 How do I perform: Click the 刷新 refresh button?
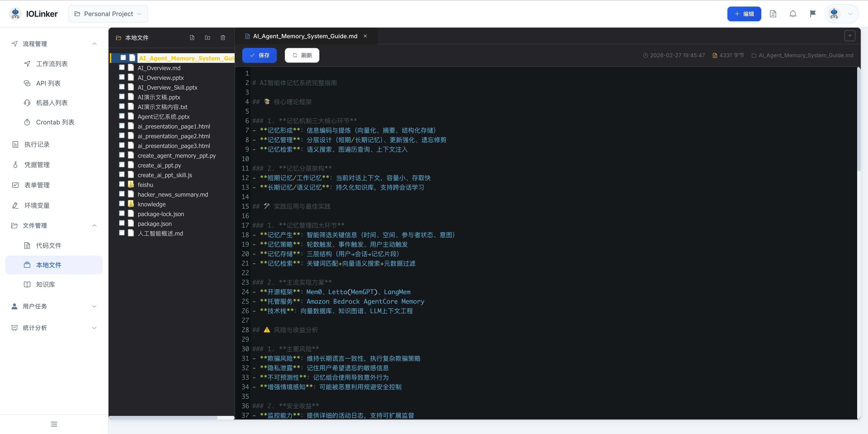pyautogui.click(x=302, y=55)
